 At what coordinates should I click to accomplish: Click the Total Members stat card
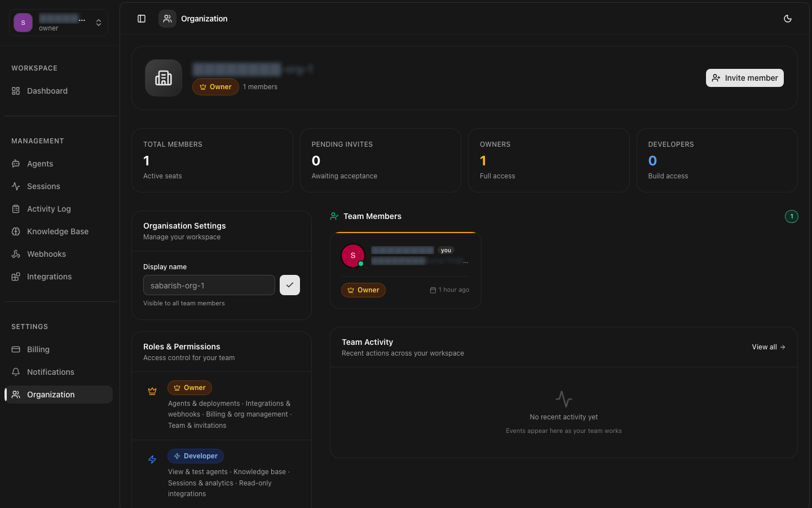(212, 160)
